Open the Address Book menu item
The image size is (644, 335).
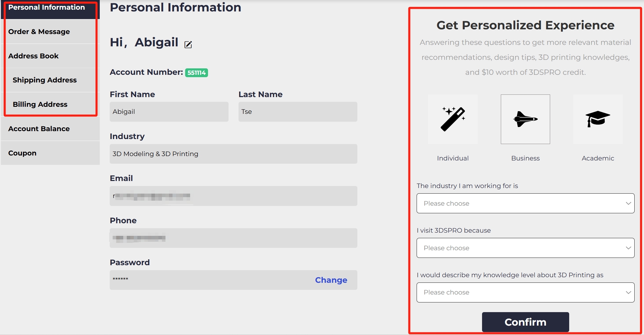tap(33, 56)
